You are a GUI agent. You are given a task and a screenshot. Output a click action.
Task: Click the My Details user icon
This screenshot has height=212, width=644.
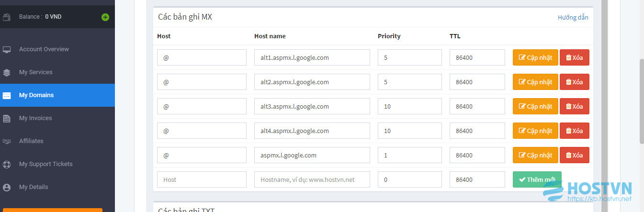(7, 187)
